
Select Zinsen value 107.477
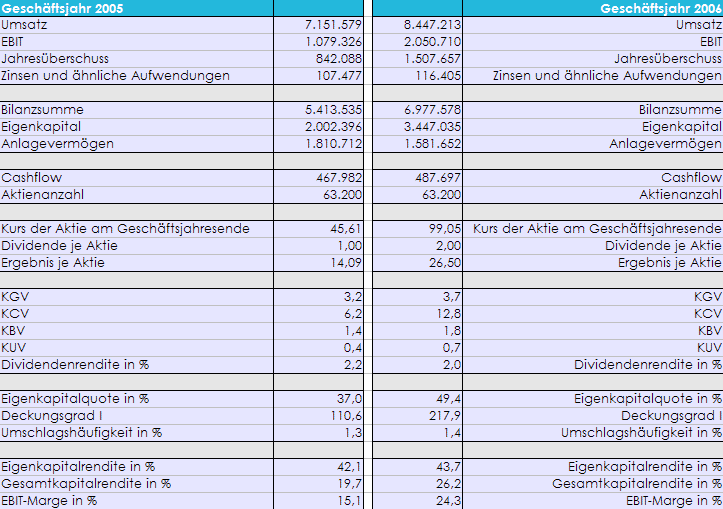click(339, 76)
